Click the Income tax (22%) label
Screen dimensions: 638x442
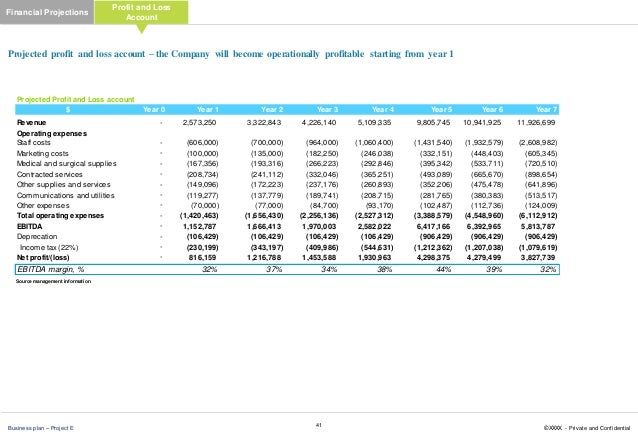(49, 247)
